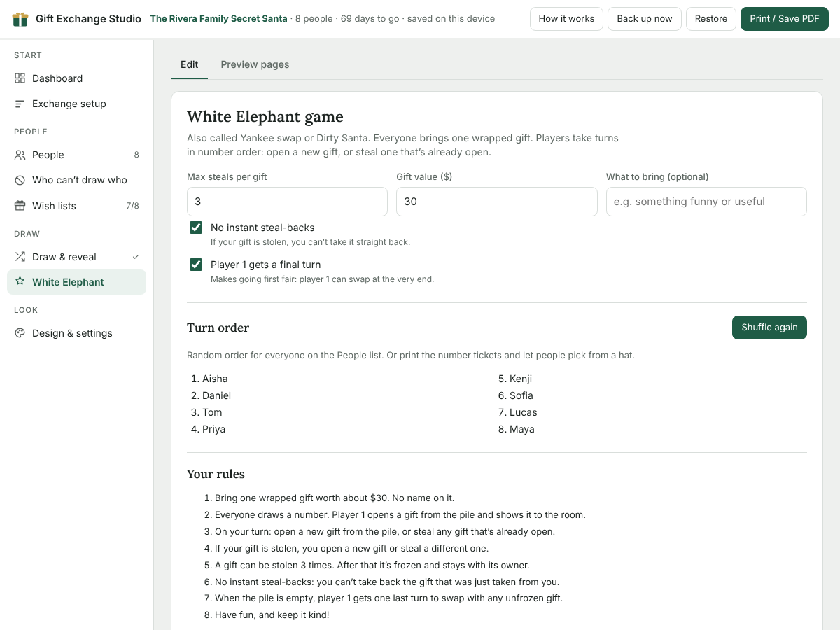The width and height of the screenshot is (840, 630).
Task: Open Who can't draw who
Action: 77,180
